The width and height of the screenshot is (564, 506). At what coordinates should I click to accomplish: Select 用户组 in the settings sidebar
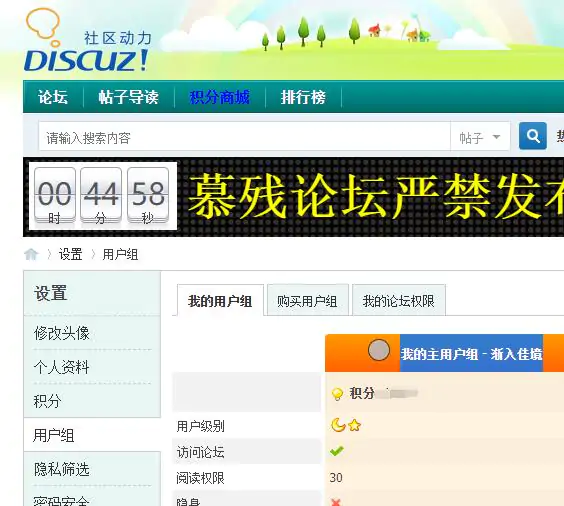54,435
